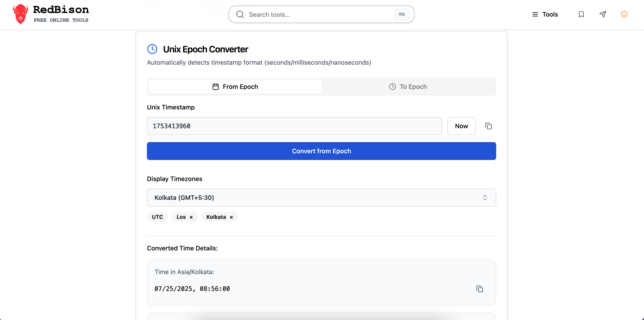
Task: Copy the Unix timestamp value
Action: (489, 126)
